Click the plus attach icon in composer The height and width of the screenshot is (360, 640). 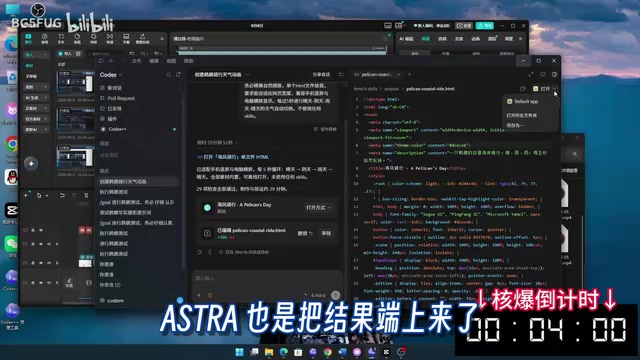point(199,295)
